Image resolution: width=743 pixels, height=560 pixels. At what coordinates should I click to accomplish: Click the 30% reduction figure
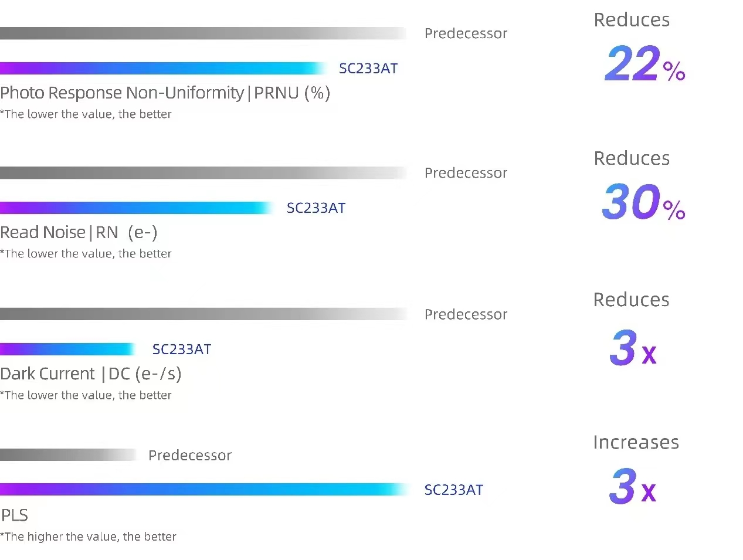click(643, 202)
